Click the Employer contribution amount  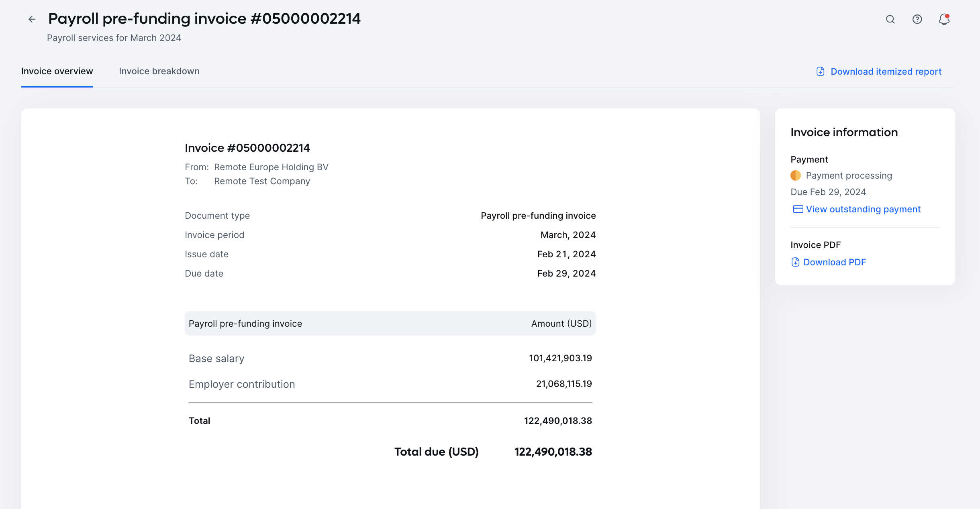(563, 384)
